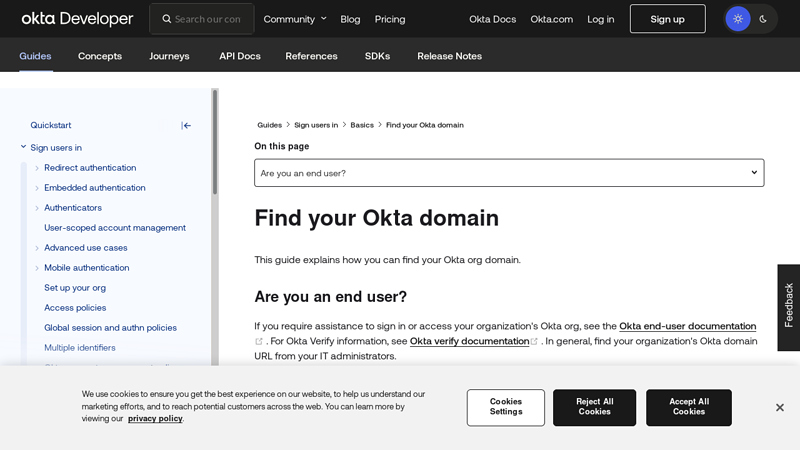Viewport: 800px width, 450px height.
Task: Go to the Pricing page
Action: click(390, 19)
